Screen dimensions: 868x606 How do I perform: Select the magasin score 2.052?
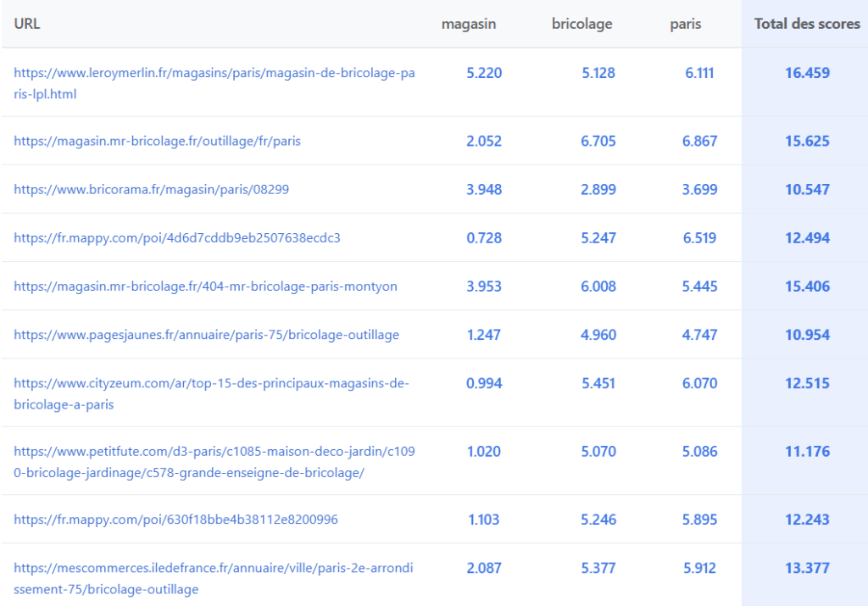click(x=484, y=141)
